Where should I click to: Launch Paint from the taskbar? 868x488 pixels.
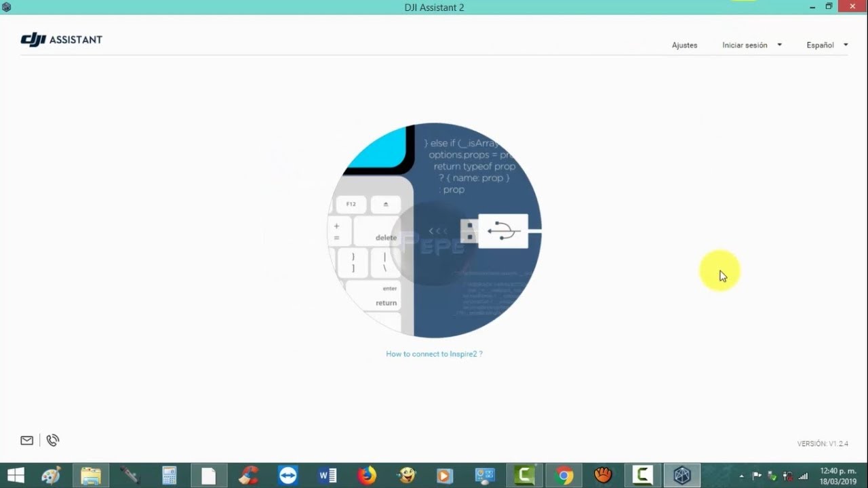click(x=51, y=476)
